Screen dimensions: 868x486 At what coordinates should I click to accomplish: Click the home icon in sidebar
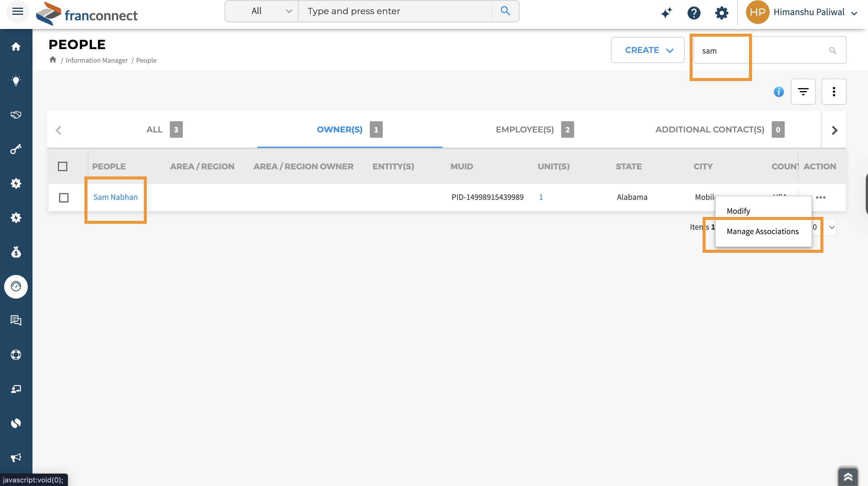point(16,46)
